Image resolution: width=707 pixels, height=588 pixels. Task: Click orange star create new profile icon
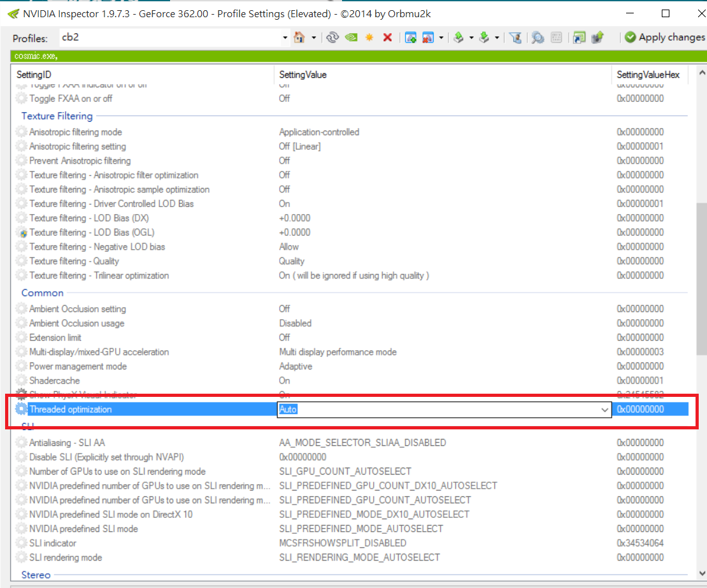[x=369, y=38]
